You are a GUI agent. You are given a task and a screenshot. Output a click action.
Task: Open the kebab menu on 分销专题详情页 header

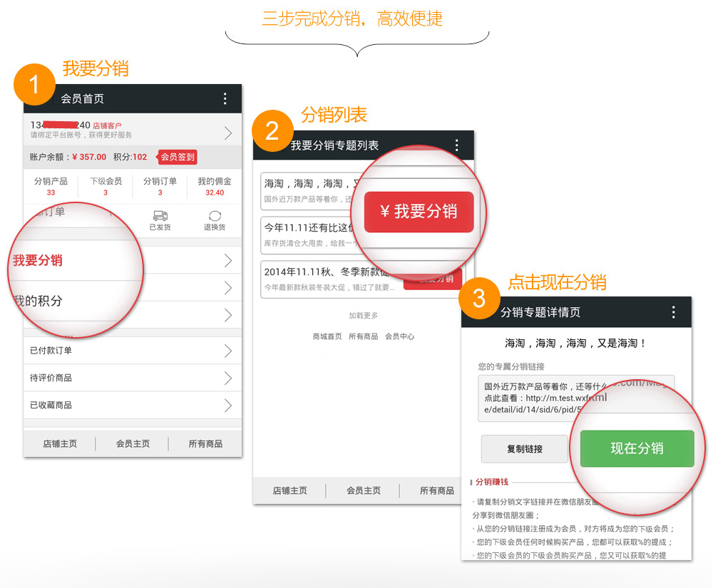673,312
